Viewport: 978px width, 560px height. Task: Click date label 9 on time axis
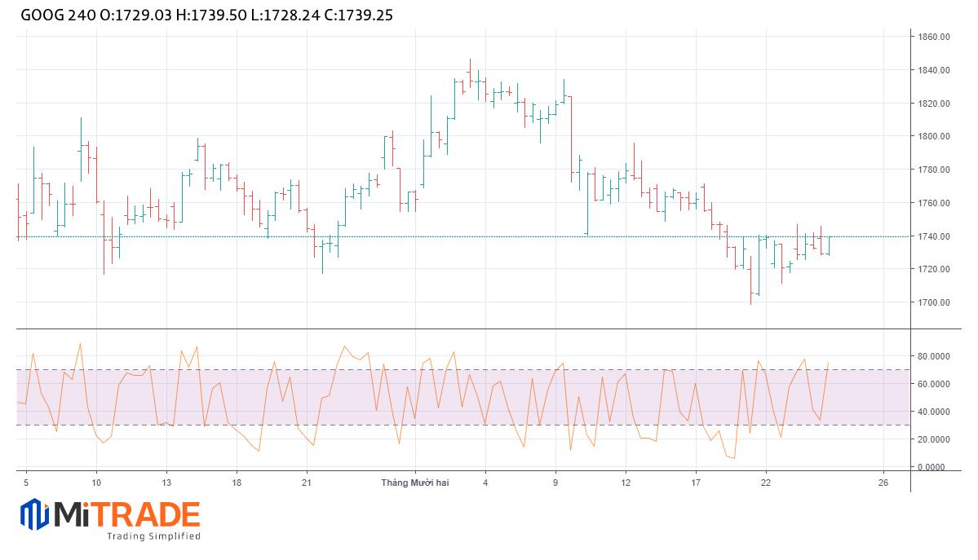(x=555, y=483)
